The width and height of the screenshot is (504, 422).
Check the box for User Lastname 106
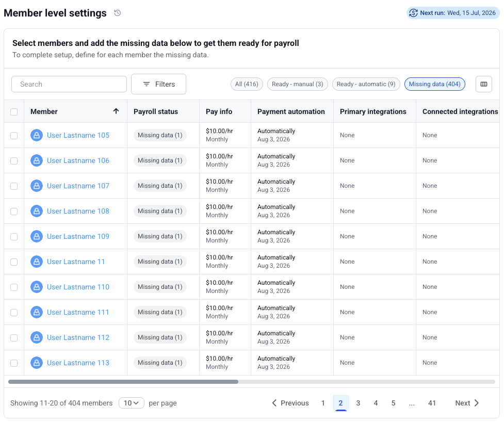click(x=14, y=161)
